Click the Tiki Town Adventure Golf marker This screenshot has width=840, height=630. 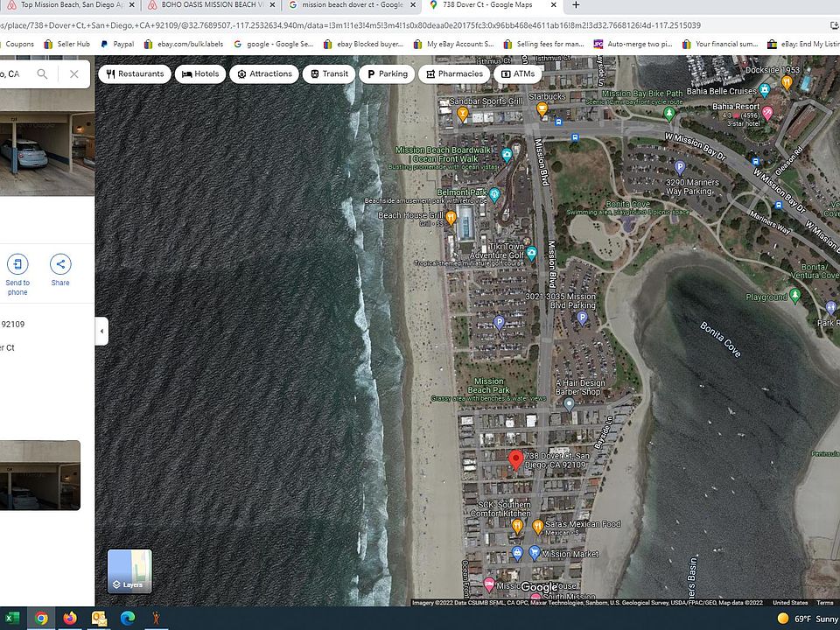pos(531,252)
